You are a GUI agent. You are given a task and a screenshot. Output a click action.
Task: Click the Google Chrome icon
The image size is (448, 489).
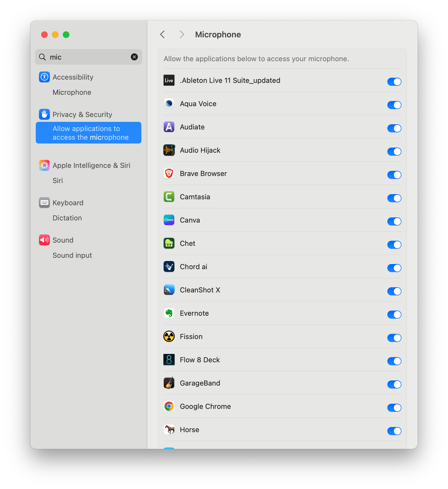click(x=169, y=406)
